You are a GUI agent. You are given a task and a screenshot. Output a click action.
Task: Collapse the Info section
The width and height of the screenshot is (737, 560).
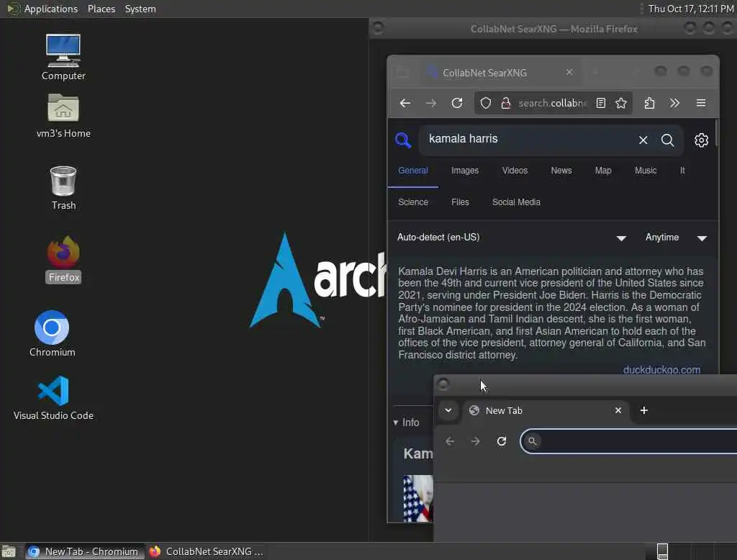[x=407, y=423]
